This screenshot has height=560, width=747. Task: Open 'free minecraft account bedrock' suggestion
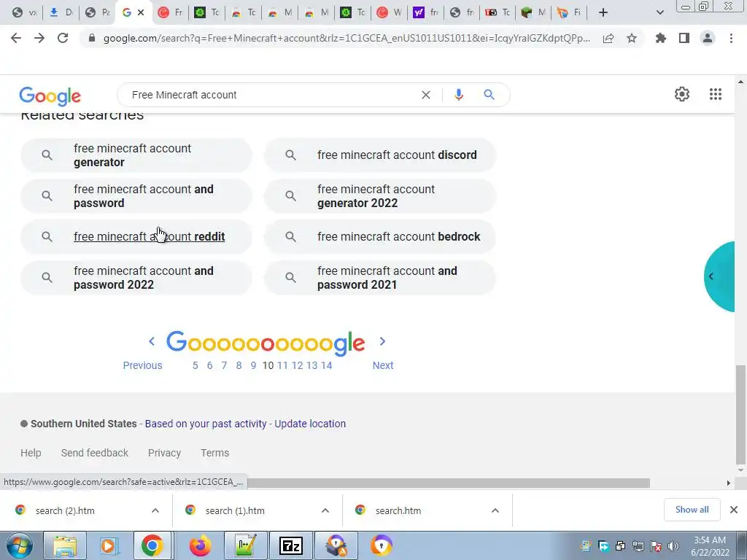[379, 237]
